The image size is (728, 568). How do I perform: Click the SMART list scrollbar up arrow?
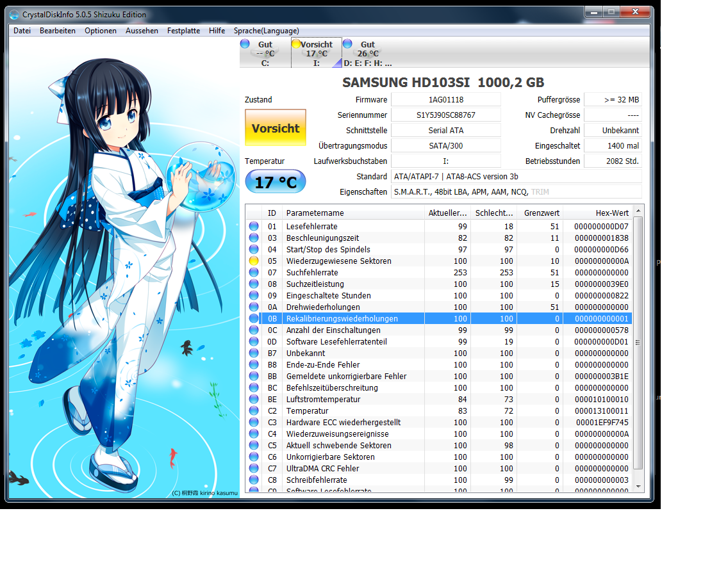[638, 211]
